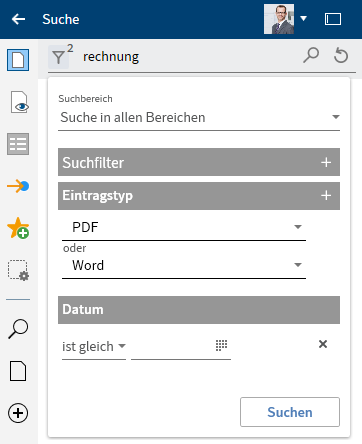Viewport: 362px width, 444px height.
Task: Click the Eintragstyp header label
Action: 97,196
